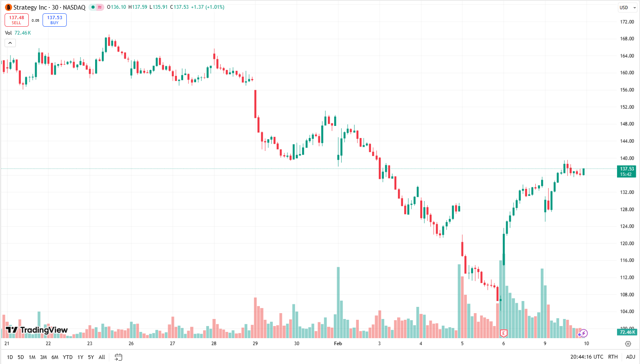Click the purple lightning quick-action icon
The height and width of the screenshot is (364, 640).
tap(583, 332)
